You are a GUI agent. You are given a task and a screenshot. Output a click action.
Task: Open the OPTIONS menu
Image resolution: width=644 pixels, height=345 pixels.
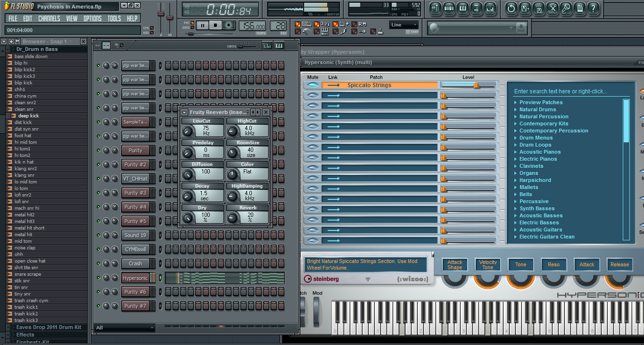92,19
